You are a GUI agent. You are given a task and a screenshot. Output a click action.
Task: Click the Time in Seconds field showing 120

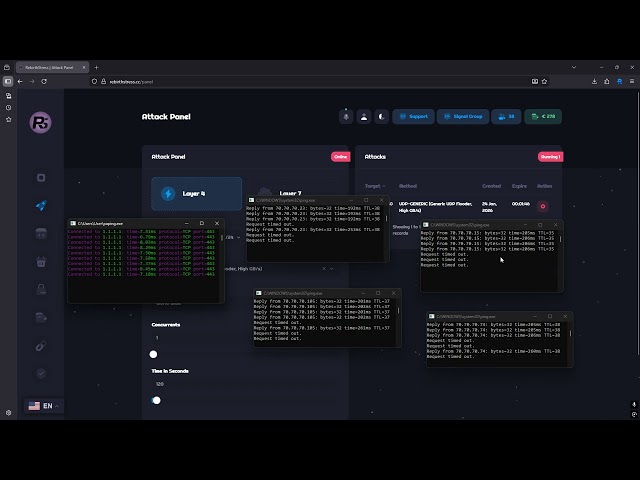(245, 384)
